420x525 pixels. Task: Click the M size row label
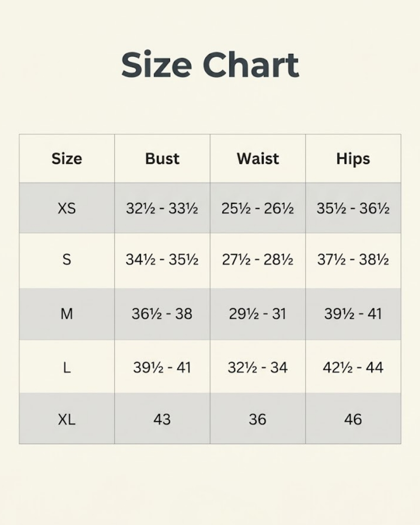[x=67, y=313]
